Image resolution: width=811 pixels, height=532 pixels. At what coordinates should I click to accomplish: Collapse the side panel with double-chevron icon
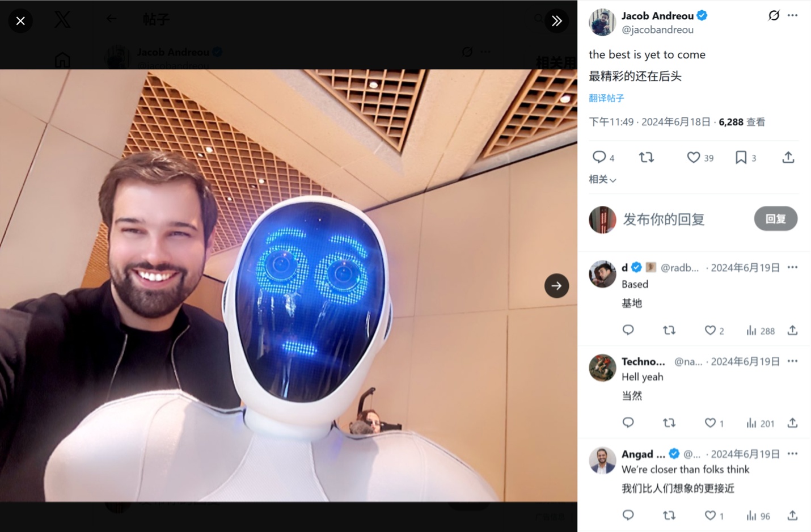point(557,21)
